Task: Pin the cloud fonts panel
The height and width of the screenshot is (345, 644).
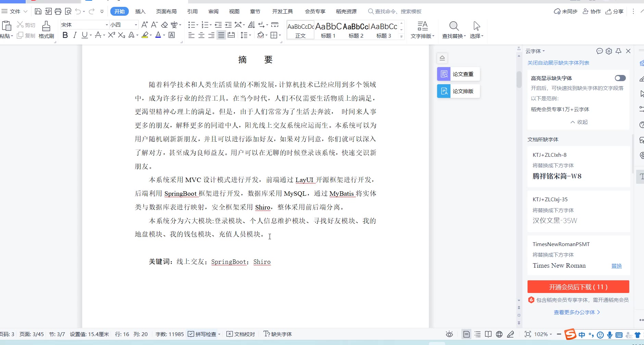Action: (618, 51)
